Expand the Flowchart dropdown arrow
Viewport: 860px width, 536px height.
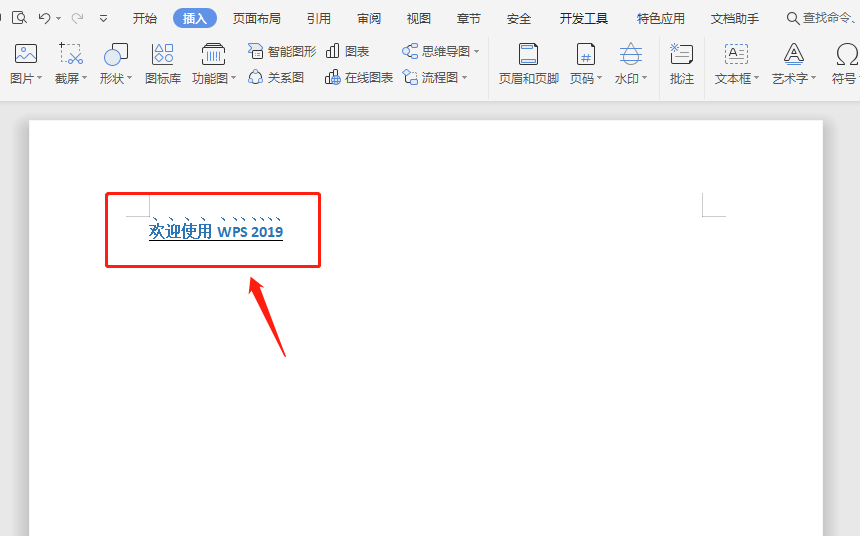coord(465,77)
